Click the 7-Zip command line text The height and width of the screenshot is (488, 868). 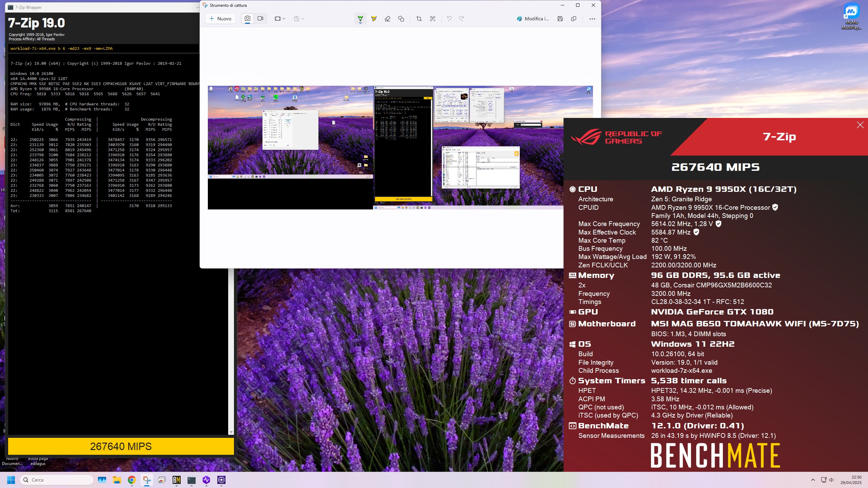point(61,48)
